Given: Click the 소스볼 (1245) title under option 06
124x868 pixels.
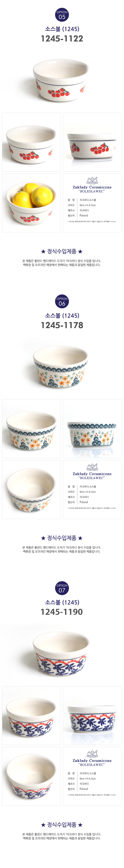Looking at the screenshot, I should click(62, 315).
